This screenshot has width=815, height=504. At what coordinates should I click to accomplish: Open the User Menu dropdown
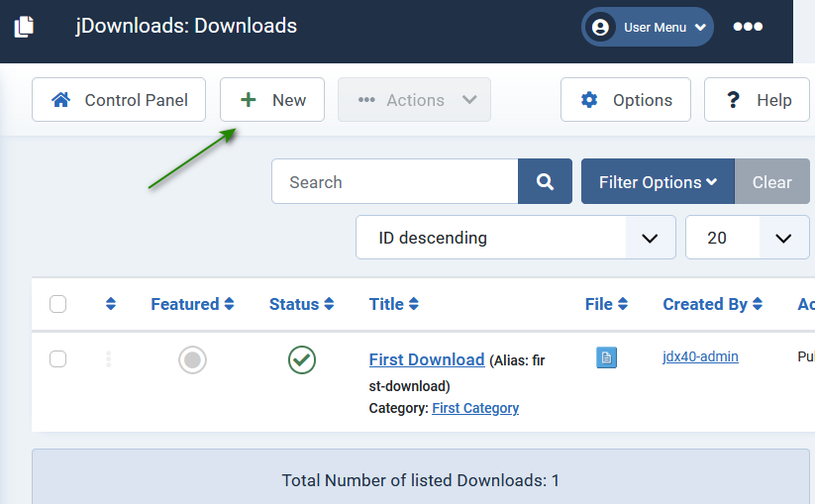[x=647, y=27]
